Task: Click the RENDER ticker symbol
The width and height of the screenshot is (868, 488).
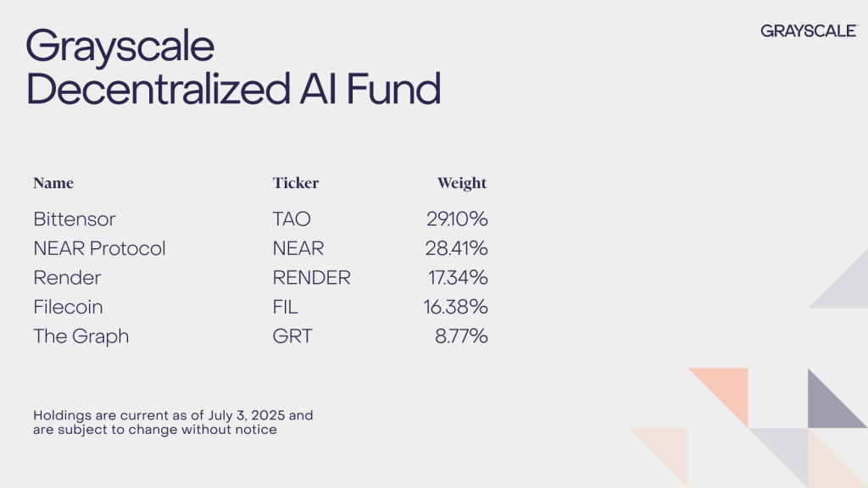Action: tap(311, 278)
